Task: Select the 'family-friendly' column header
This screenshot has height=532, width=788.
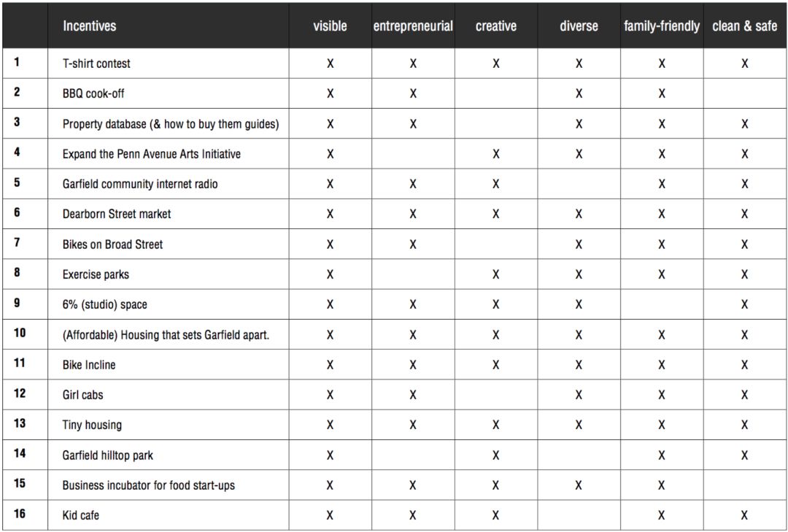Action: point(662,26)
